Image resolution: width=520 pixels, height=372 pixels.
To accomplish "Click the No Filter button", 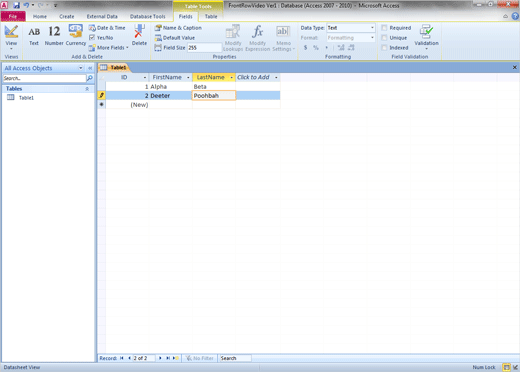I will coord(200,358).
